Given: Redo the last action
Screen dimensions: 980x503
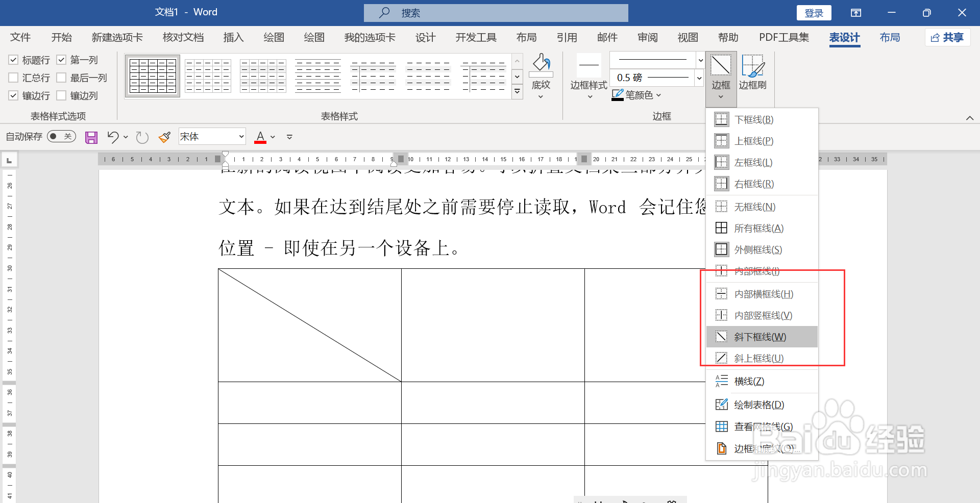Looking at the screenshot, I should pos(141,137).
